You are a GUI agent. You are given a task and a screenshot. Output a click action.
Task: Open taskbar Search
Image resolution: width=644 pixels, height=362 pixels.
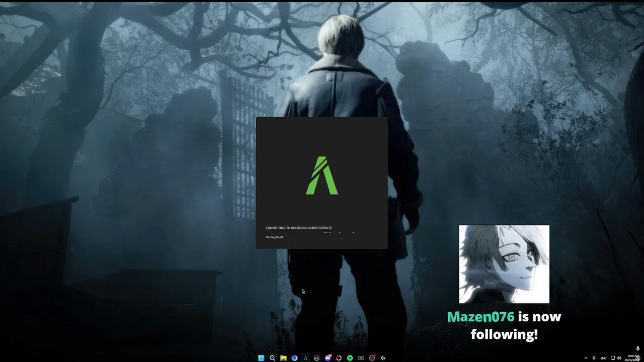click(272, 358)
